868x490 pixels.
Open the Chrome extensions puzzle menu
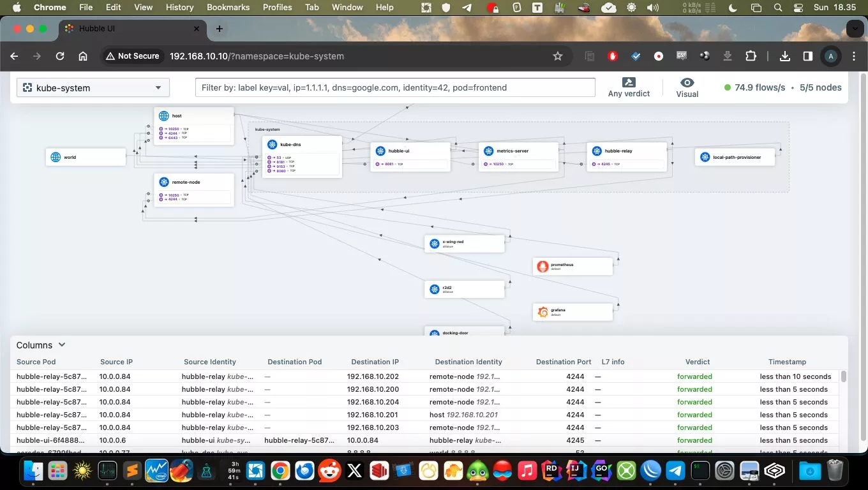point(751,56)
